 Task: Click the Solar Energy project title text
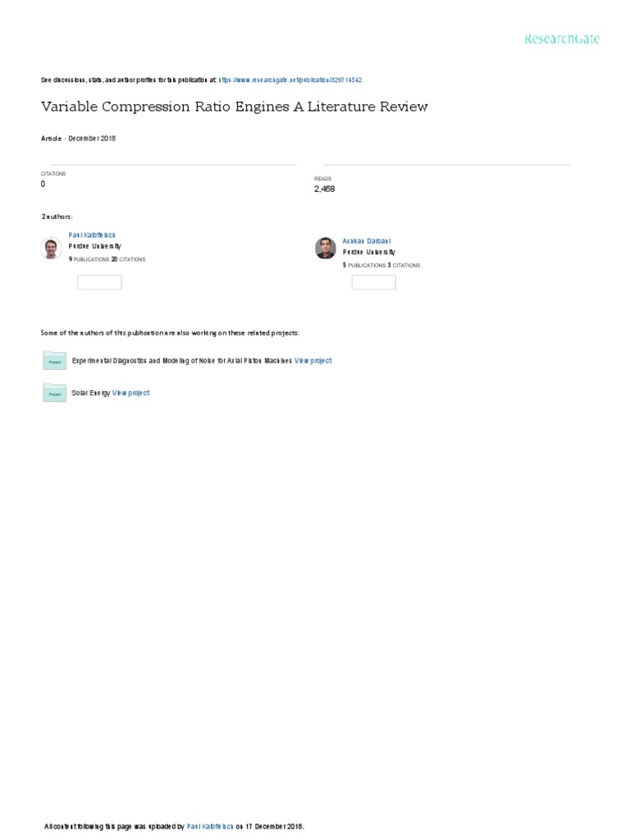pos(91,394)
